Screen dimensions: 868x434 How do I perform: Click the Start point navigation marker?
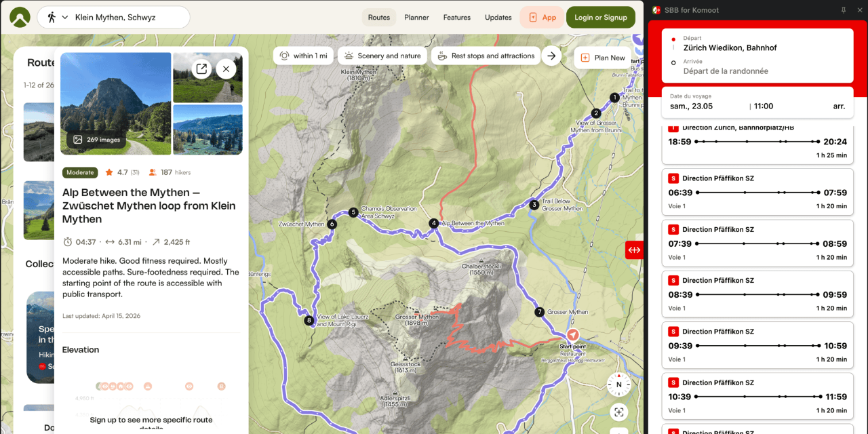[x=573, y=335]
